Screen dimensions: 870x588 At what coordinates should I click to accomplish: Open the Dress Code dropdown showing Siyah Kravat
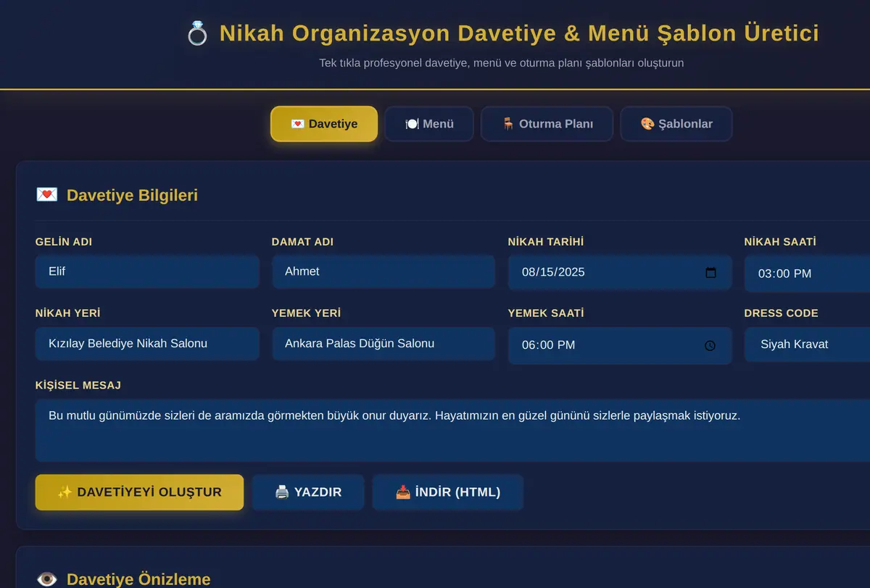[807, 344]
